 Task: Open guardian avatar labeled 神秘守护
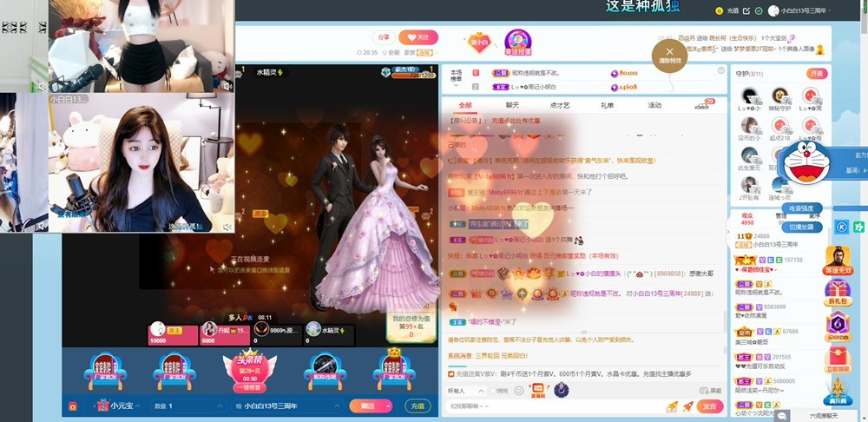click(x=780, y=96)
